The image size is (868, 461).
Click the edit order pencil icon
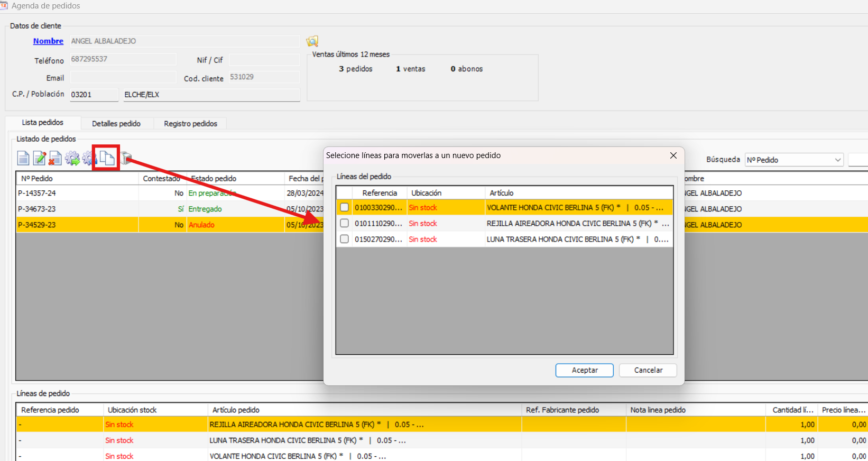(40, 158)
